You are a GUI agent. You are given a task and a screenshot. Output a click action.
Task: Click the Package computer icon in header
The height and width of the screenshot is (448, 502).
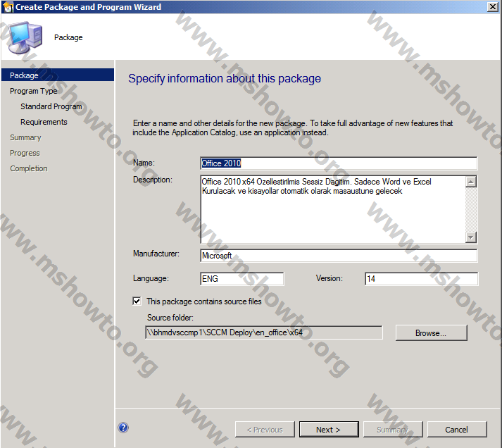(25, 37)
